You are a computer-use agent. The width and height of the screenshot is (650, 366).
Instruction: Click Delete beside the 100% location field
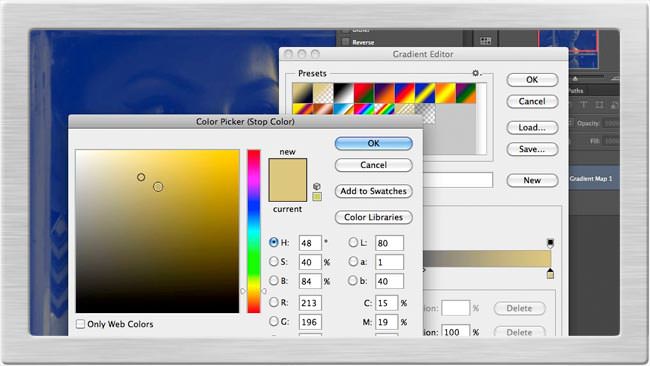click(519, 332)
